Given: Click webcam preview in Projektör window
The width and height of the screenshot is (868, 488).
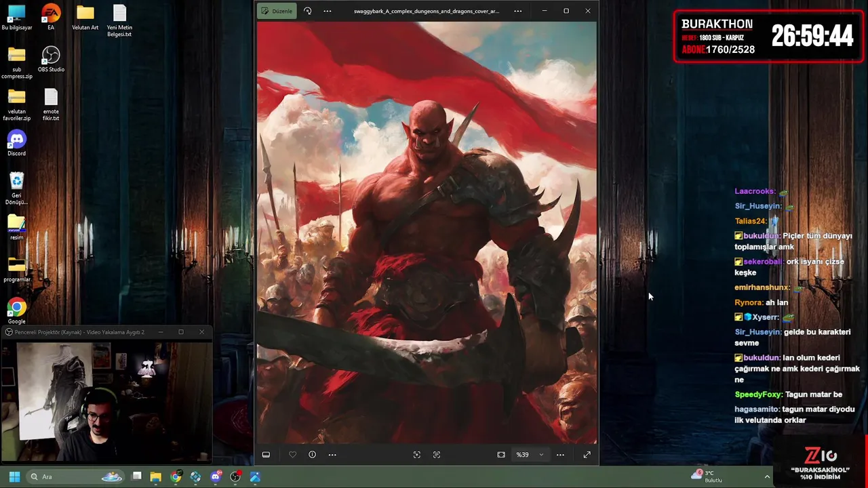Looking at the screenshot, I should [x=106, y=402].
